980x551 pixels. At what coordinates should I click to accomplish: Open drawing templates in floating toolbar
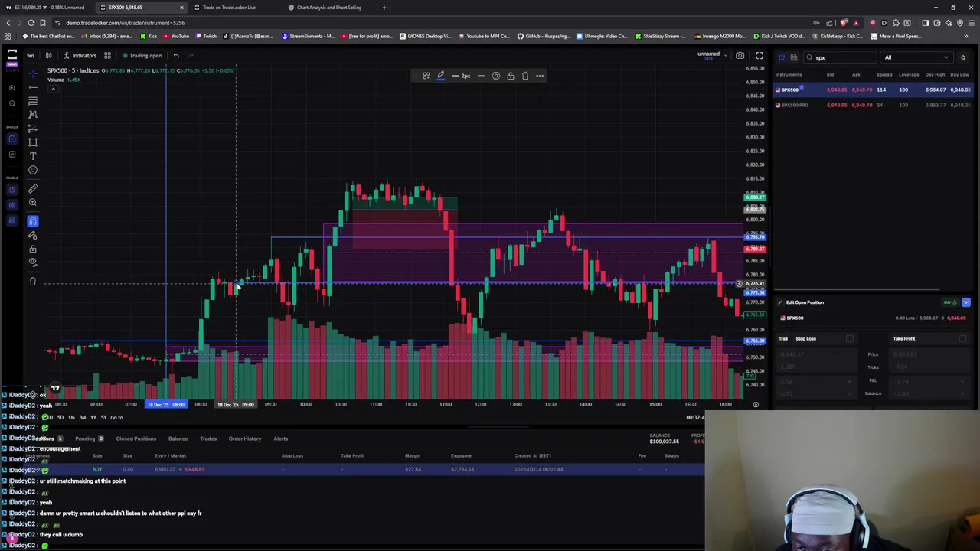[426, 76]
